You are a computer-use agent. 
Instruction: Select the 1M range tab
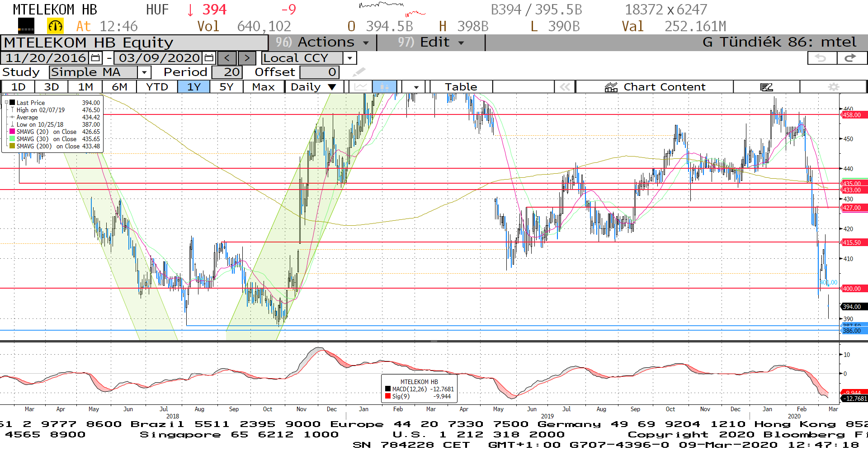click(x=85, y=87)
